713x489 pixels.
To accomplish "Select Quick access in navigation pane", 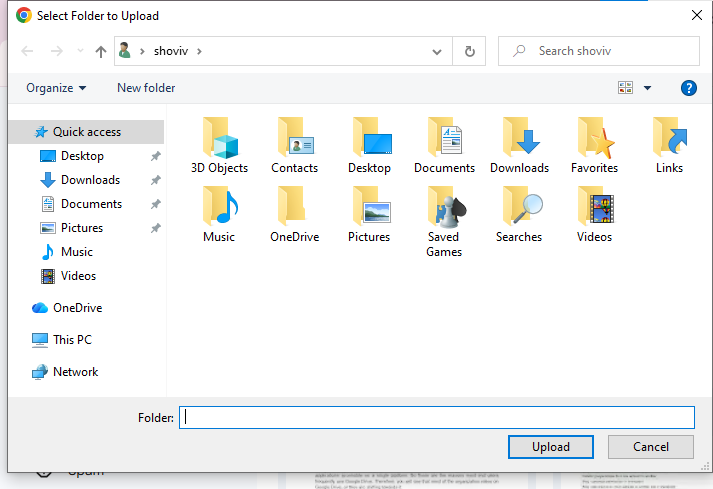I will tap(86, 132).
